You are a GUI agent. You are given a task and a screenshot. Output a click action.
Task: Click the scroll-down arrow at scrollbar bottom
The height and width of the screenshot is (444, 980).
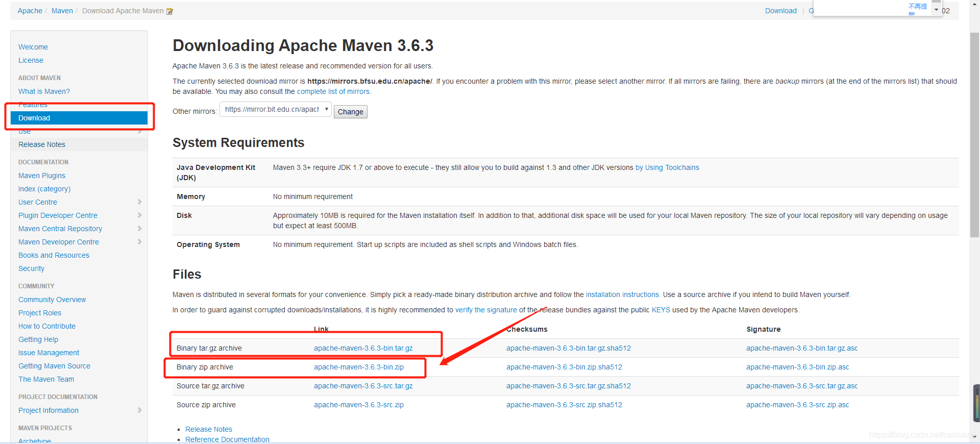(974, 437)
